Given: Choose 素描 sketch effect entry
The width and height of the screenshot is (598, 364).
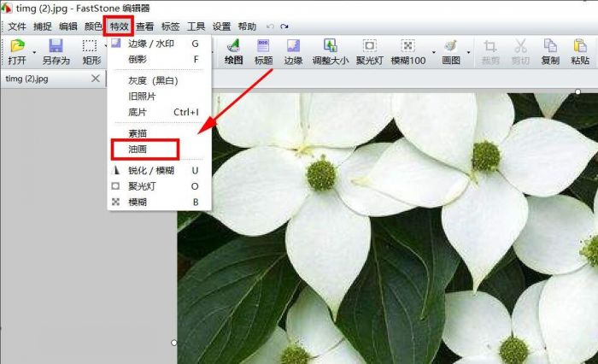Looking at the screenshot, I should (160, 133).
